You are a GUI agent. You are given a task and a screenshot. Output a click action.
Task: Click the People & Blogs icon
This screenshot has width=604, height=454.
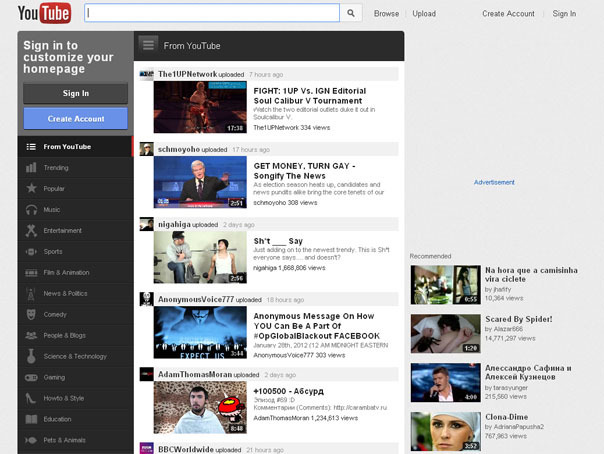click(31, 335)
